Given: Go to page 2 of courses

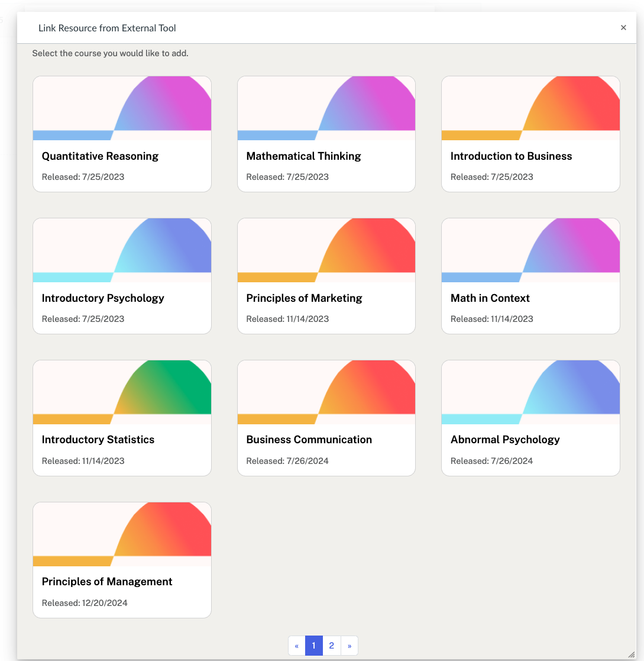Looking at the screenshot, I should [x=331, y=646].
